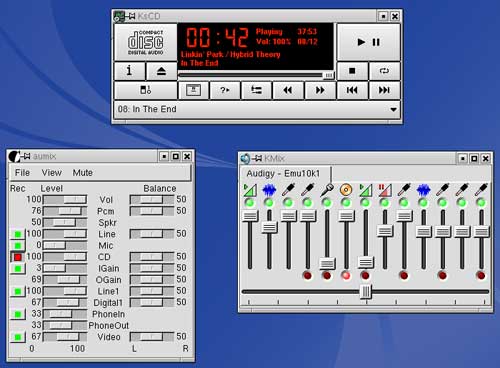Toggle the IGain record button in aumix
Image resolution: width=500 pixels, height=368 pixels.
click(18, 268)
